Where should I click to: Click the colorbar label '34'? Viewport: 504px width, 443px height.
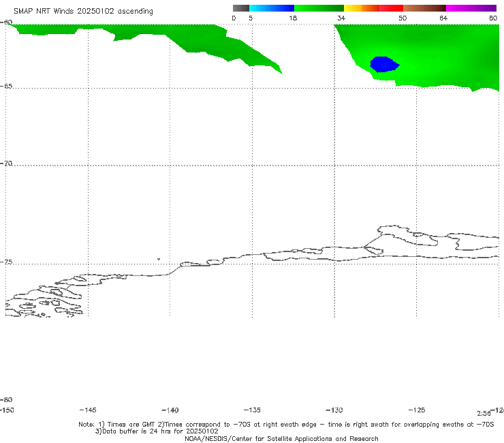coord(341,18)
